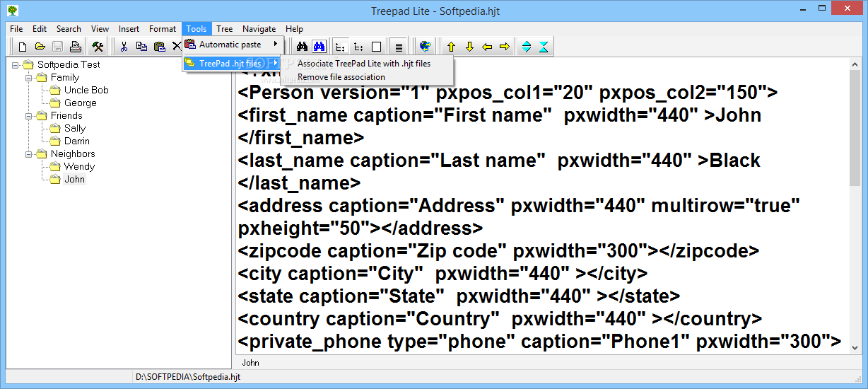
Task: Click the first binoculars Find icon
Action: (x=302, y=47)
